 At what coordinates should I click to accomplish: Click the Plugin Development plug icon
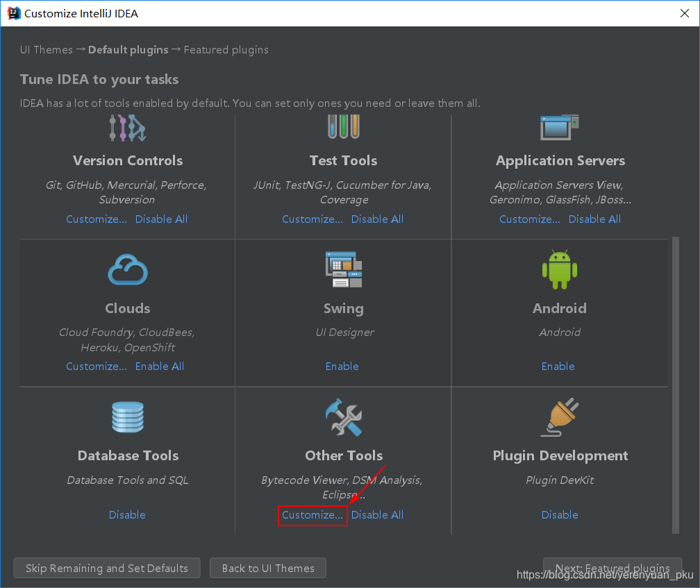click(x=560, y=417)
